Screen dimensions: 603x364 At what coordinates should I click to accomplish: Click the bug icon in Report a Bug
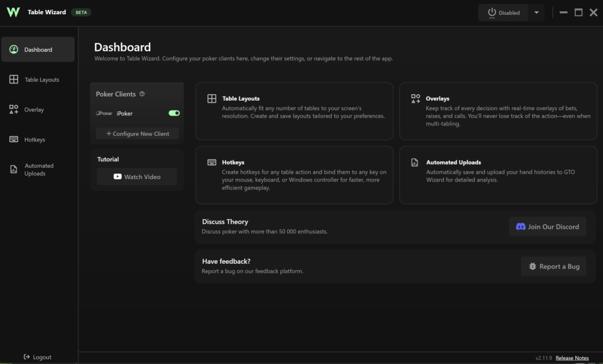[x=532, y=266]
